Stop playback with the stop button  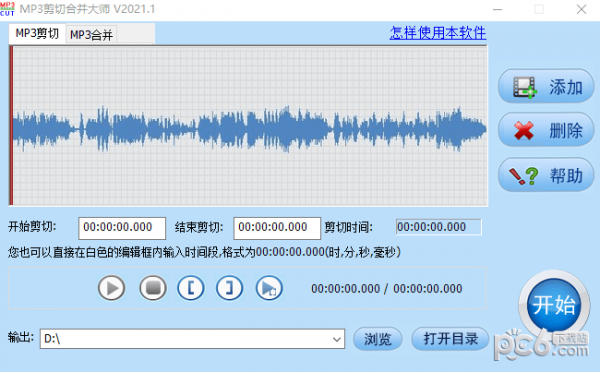(153, 288)
